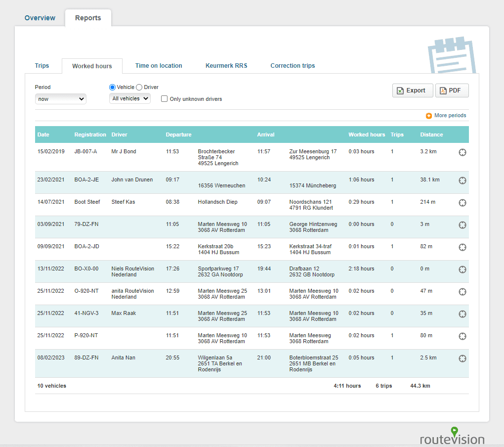
Task: Open the Correction trips tab
Action: pos(293,66)
